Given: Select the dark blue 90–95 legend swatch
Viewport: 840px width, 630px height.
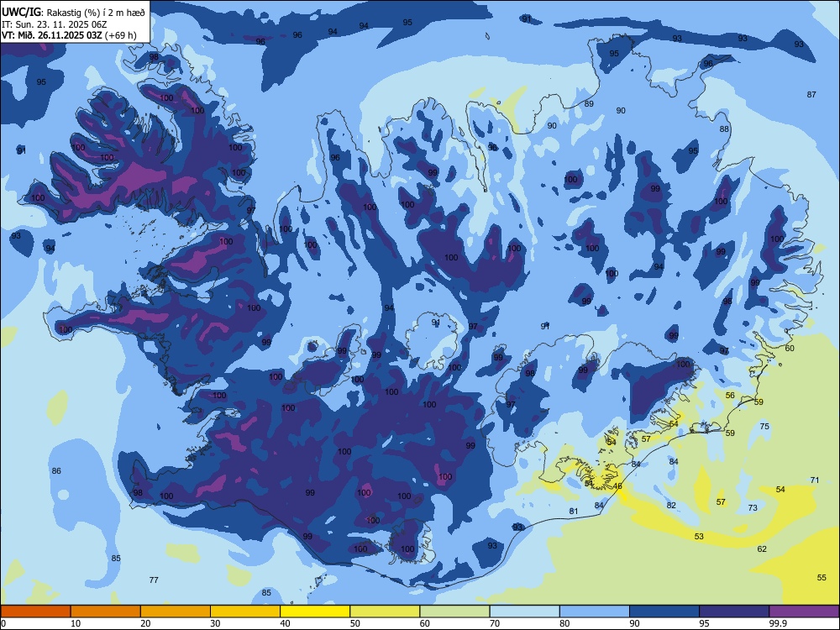Looking at the screenshot, I should 664,612.
